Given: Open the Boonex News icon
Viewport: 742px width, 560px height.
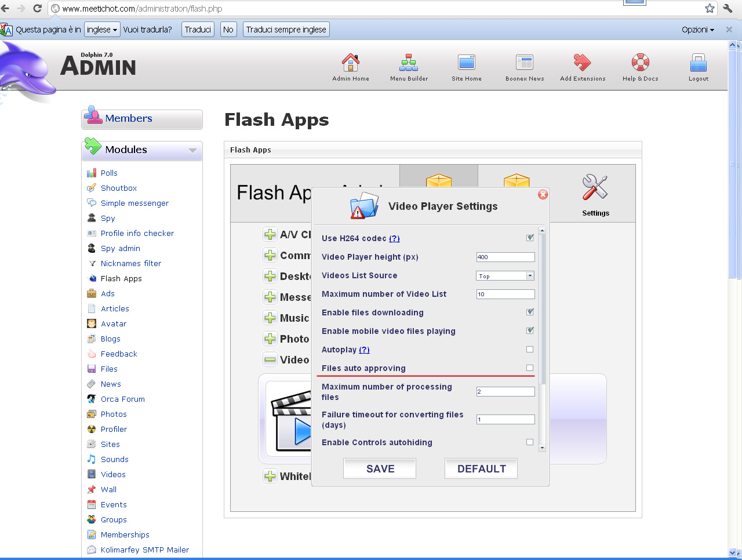Looking at the screenshot, I should coord(525,63).
